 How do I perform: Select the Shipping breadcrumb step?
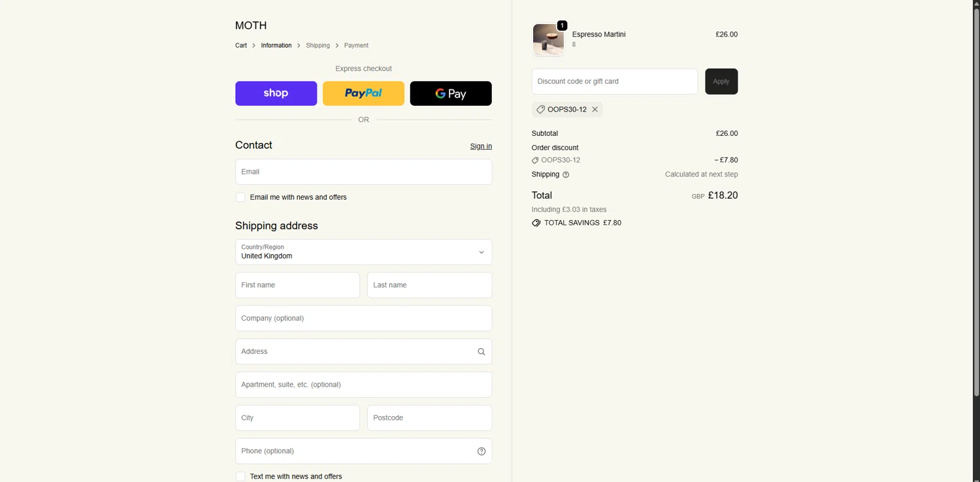tap(318, 46)
